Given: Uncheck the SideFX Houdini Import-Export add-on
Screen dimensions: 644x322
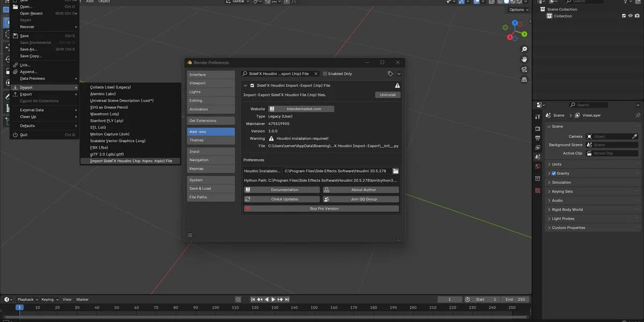Looking at the screenshot, I should pyautogui.click(x=252, y=85).
